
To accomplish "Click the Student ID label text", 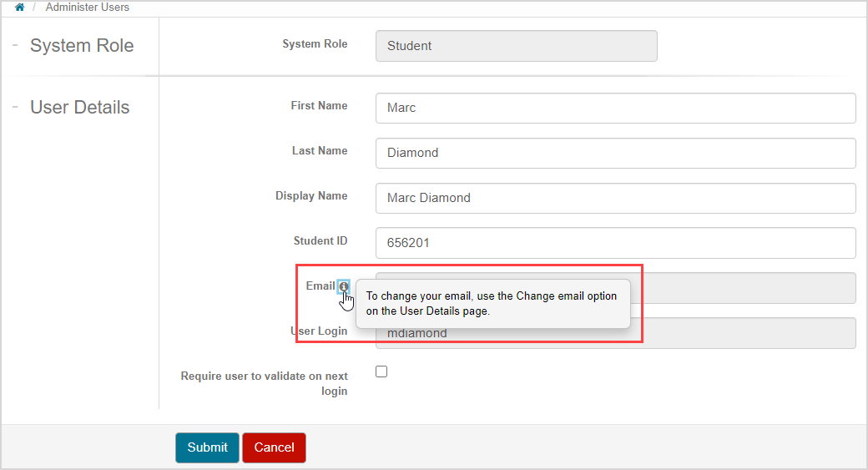I will (320, 241).
